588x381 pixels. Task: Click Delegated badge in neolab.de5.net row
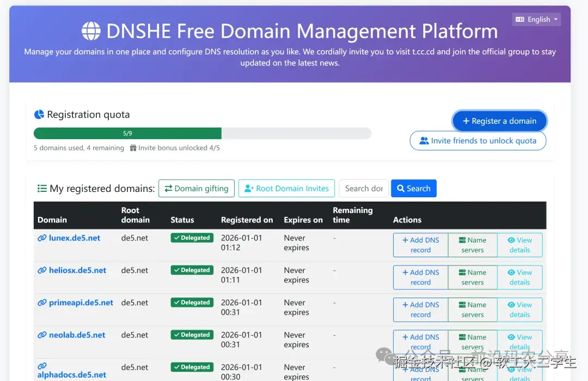point(192,335)
